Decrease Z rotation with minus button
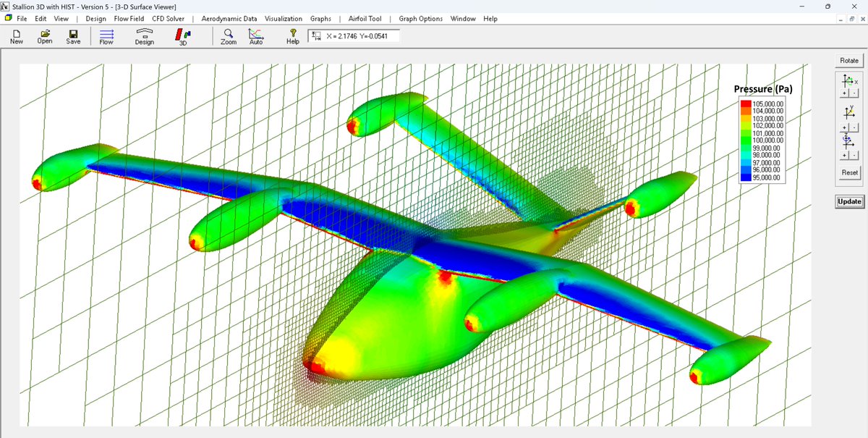868x438 pixels. tap(854, 155)
